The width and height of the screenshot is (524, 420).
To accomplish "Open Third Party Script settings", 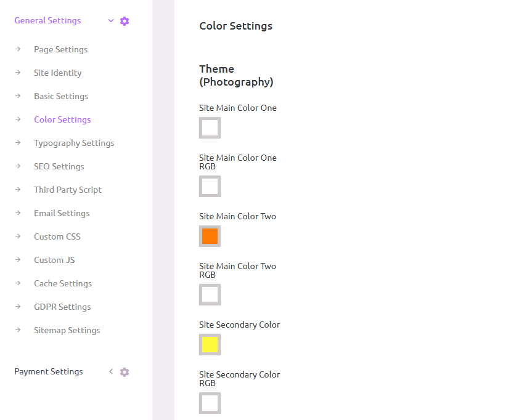I will tap(67, 190).
